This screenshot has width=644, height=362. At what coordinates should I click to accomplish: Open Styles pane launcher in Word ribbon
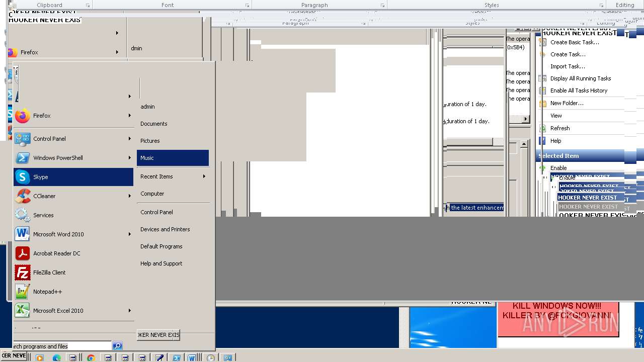pos(601,5)
